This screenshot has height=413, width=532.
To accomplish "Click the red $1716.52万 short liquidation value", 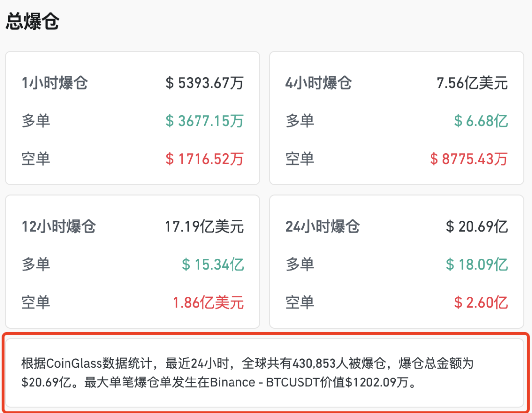I will pyautogui.click(x=204, y=159).
